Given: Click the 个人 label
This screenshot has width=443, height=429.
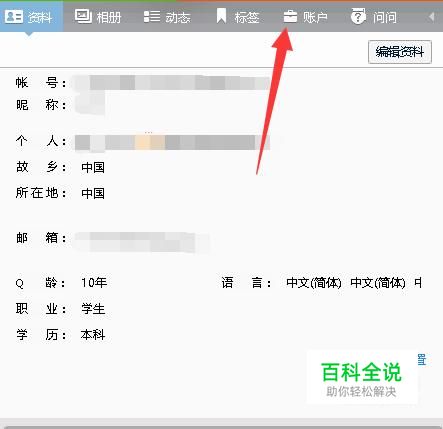Looking at the screenshot, I should (41, 141).
